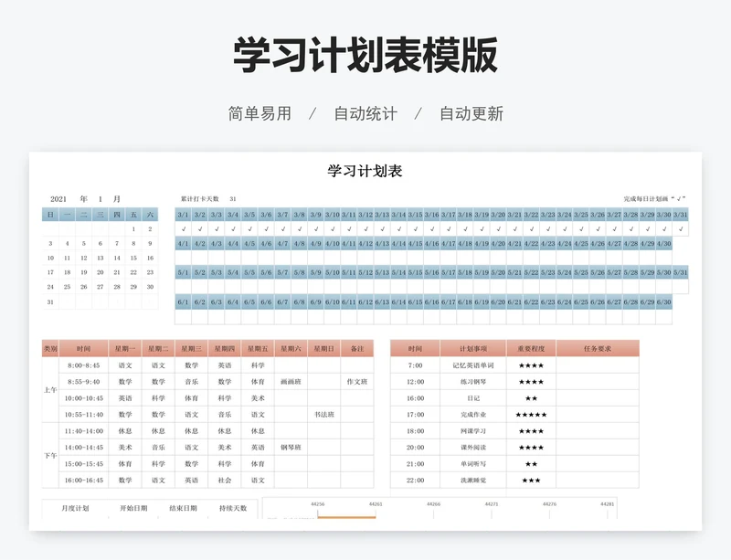Select the 16:00-16:45 time slot

83,480
